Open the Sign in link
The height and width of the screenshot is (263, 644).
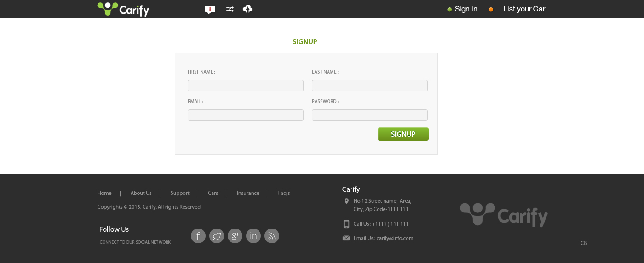(466, 9)
